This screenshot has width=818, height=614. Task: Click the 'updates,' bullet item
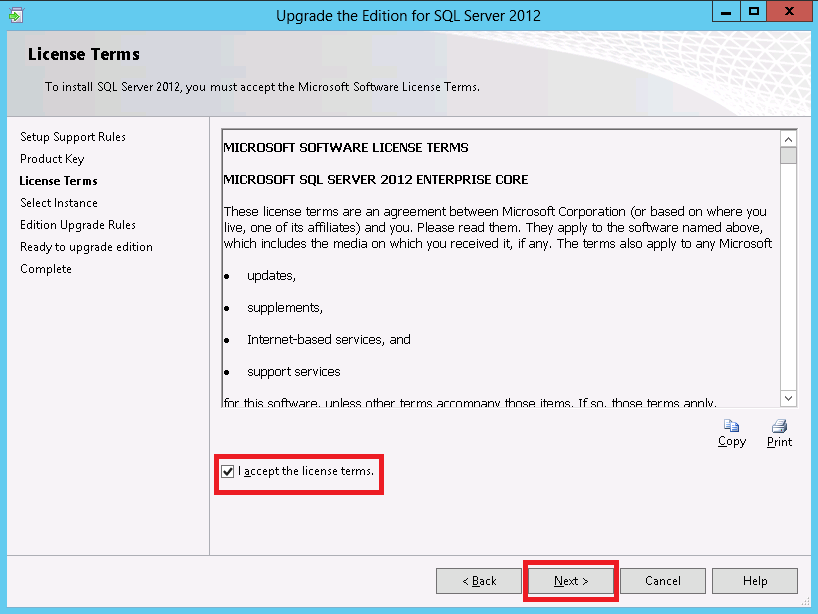pyautogui.click(x=271, y=275)
